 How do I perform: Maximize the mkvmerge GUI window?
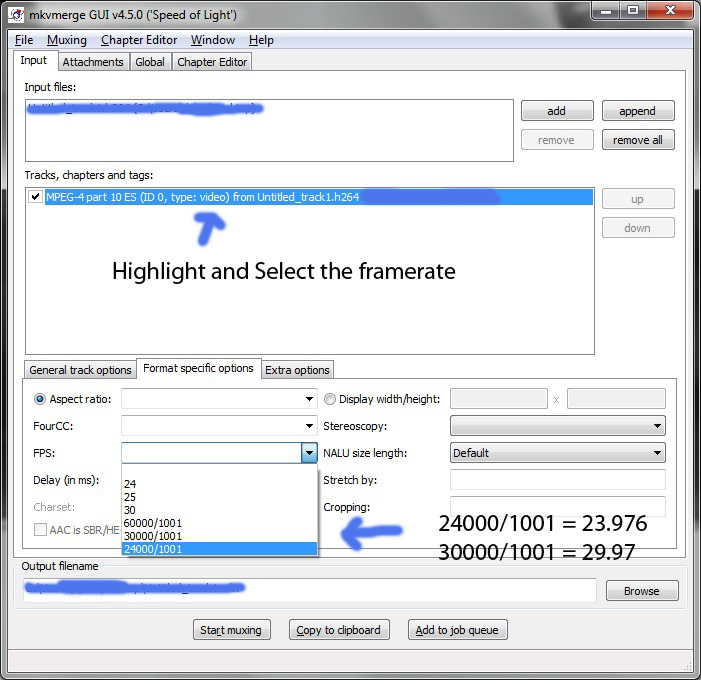click(x=633, y=10)
